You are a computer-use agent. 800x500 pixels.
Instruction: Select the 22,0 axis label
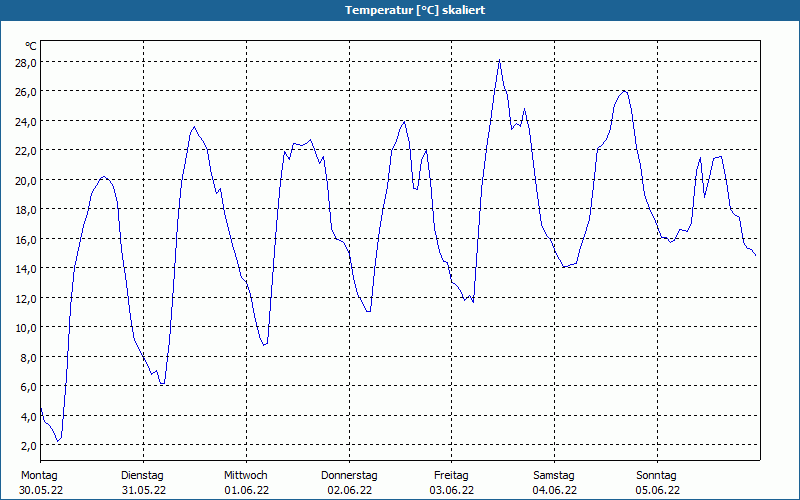pos(26,151)
